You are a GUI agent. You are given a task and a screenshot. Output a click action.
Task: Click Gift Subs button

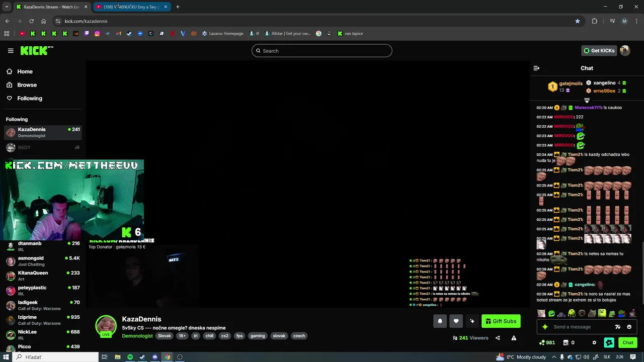tap(501, 321)
